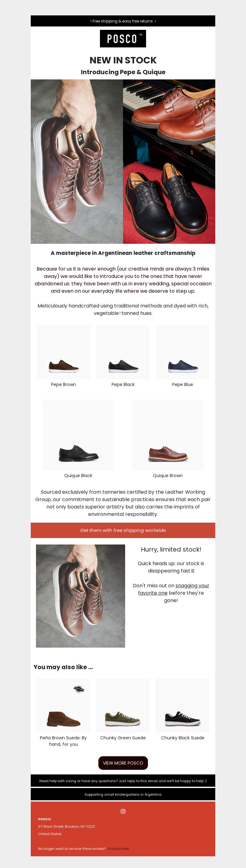The image size is (246, 868).
Task: Open the Chunky Green Suede product image
Action: click(123, 705)
